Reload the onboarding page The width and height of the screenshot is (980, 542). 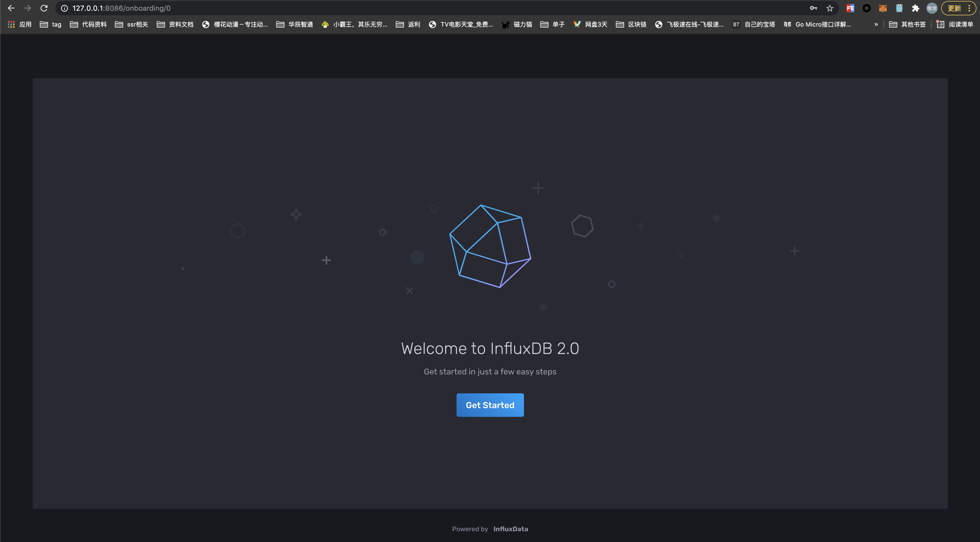[44, 8]
